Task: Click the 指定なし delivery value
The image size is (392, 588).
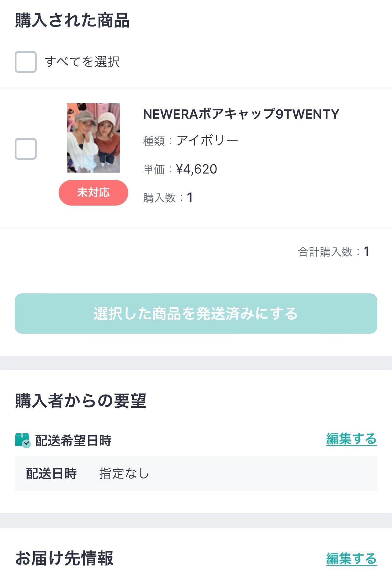Action: (x=124, y=474)
